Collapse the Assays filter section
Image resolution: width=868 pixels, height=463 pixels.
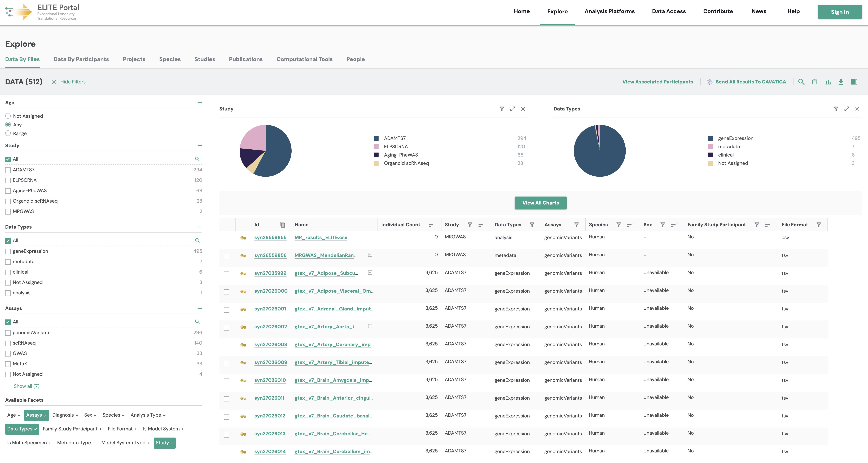pos(200,308)
